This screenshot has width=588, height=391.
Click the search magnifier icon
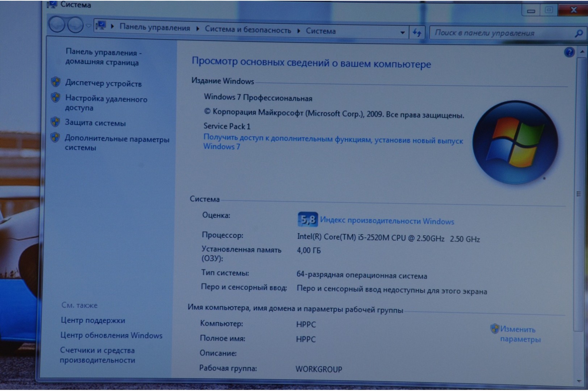pos(578,34)
